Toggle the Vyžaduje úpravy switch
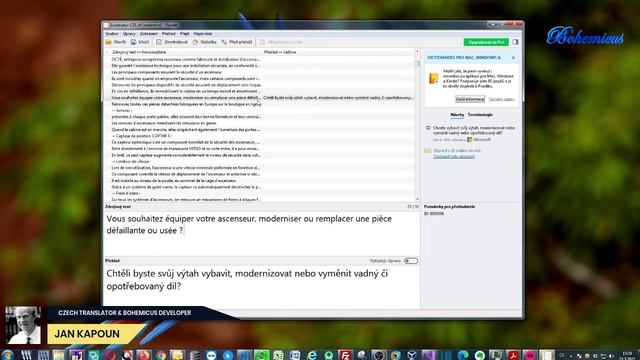Viewport: 640px width, 360px height. [x=411, y=261]
